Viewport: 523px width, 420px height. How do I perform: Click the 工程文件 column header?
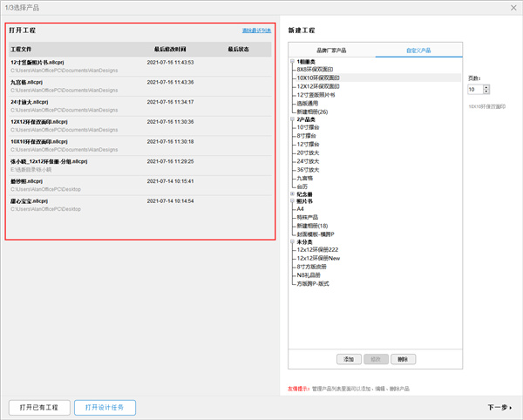tap(21, 50)
